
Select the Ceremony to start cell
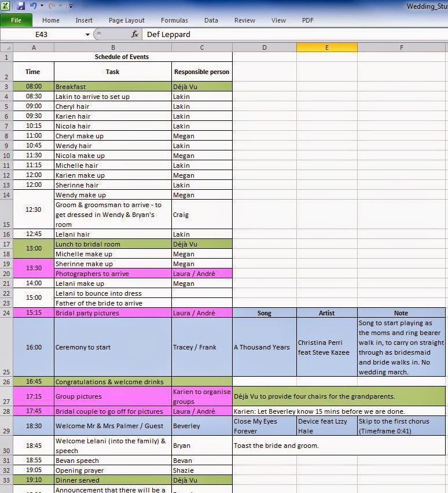[113, 347]
